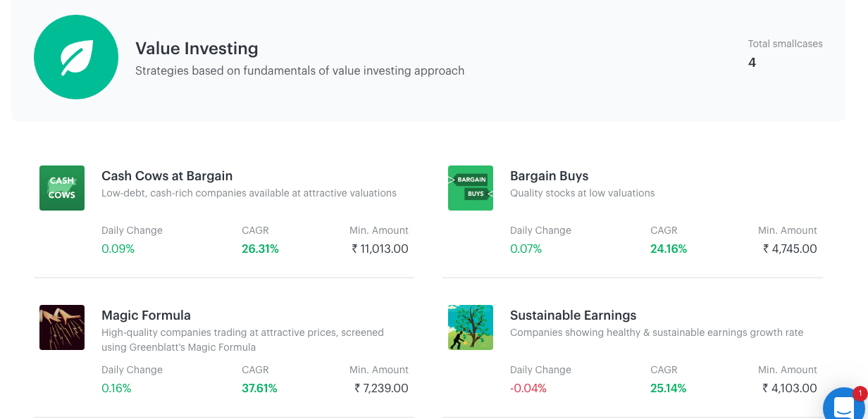Open the Cash Cows at Bargain smallcase
This screenshot has width=868, height=419.
pyautogui.click(x=167, y=176)
